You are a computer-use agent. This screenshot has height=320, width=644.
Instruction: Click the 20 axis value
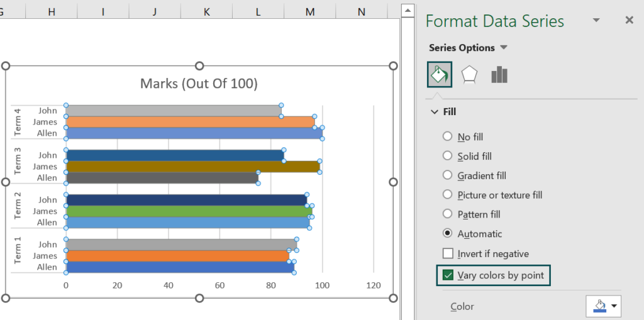pyautogui.click(x=117, y=285)
